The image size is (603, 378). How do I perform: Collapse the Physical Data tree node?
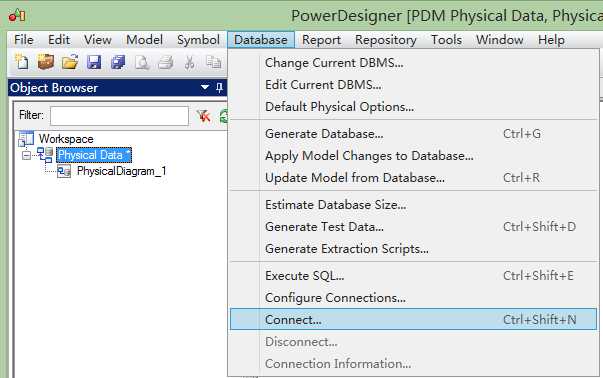coord(26,155)
